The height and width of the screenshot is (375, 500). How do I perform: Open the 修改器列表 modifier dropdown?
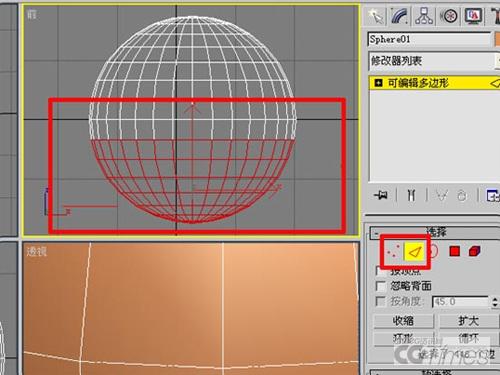tap(434, 61)
